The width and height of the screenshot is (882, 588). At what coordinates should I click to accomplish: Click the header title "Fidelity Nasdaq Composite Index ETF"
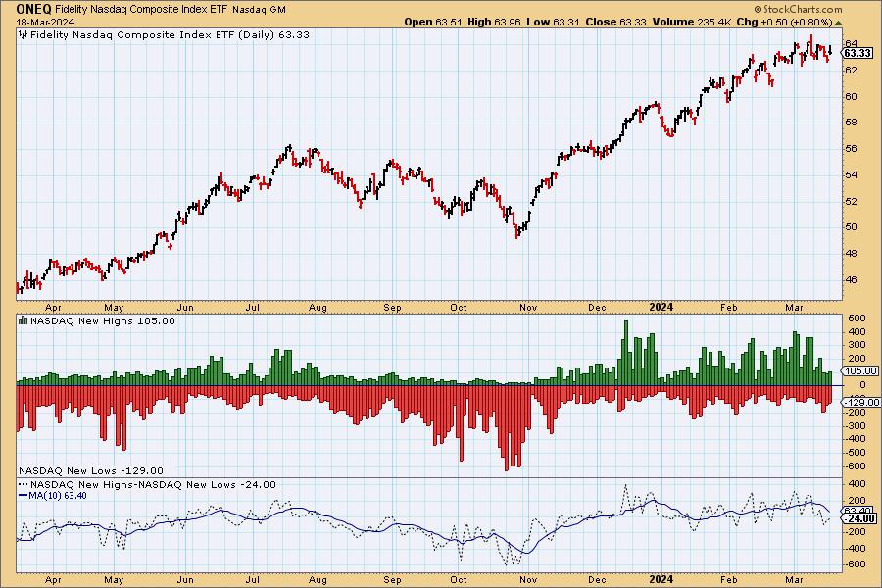[140, 10]
